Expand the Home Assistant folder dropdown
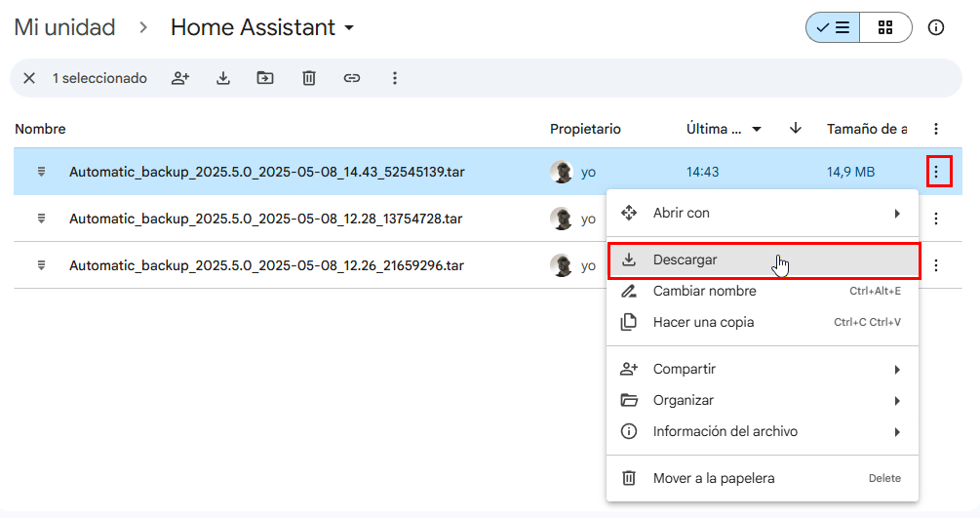The width and height of the screenshot is (980, 518). tap(349, 28)
